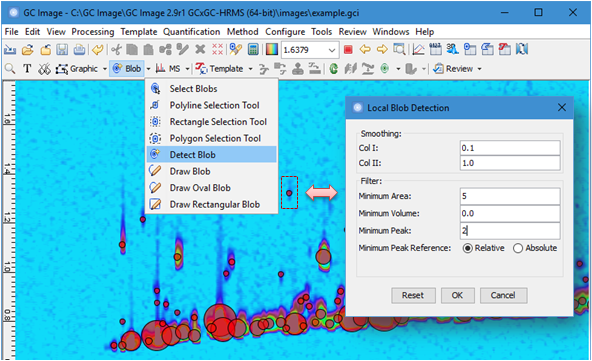The image size is (592, 361).
Task: Expand dropdown next to green oval icon
Action: coord(398,69)
